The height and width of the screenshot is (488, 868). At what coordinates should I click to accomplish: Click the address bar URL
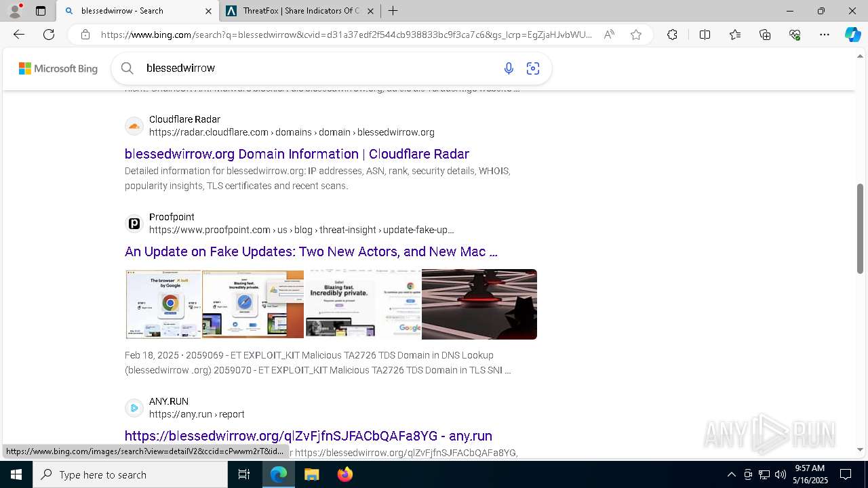pyautogui.click(x=346, y=35)
